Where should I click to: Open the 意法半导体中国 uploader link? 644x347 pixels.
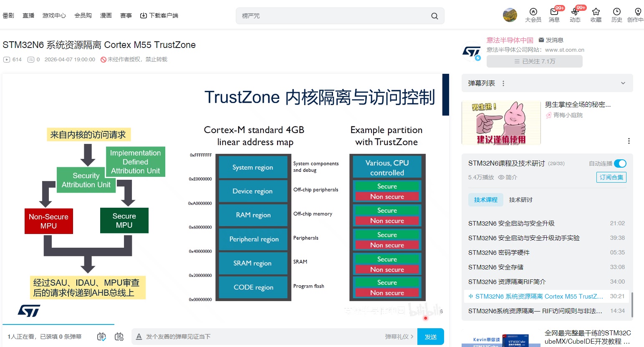click(510, 40)
